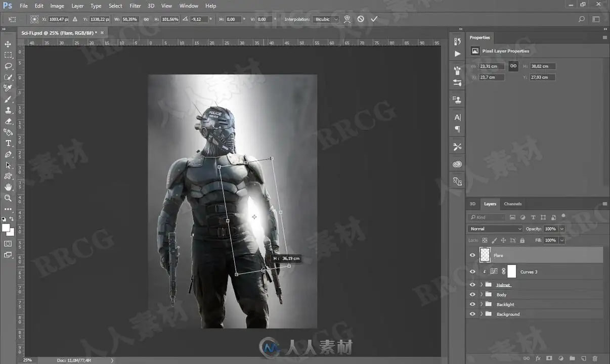Open the Filter menu
The height and width of the screenshot is (364, 610).
[x=135, y=6]
